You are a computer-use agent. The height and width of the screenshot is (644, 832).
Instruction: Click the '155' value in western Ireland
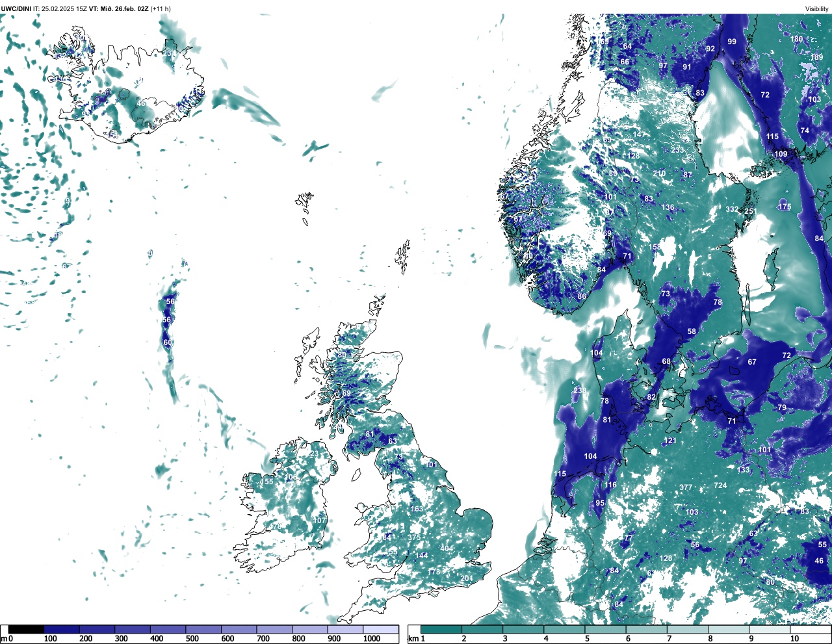click(x=267, y=482)
